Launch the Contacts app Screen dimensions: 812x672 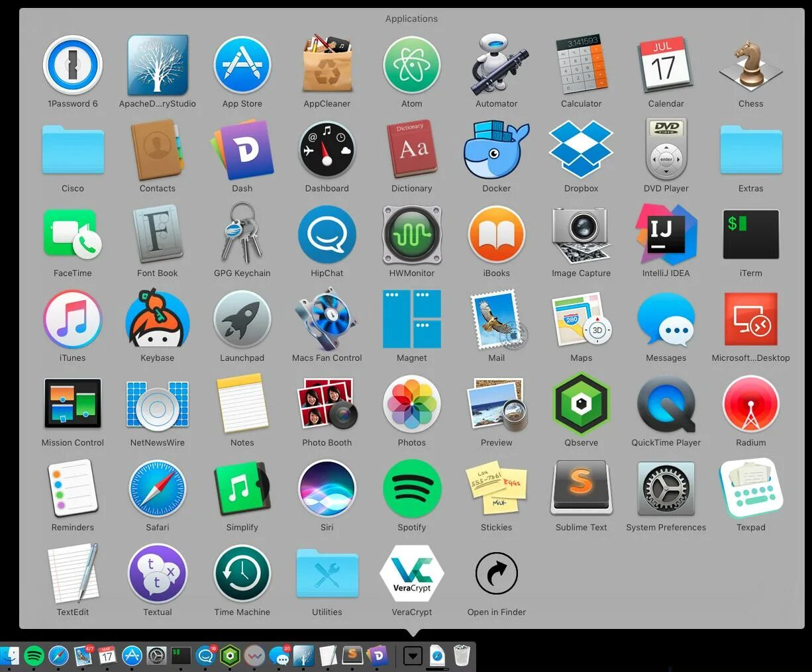[158, 150]
